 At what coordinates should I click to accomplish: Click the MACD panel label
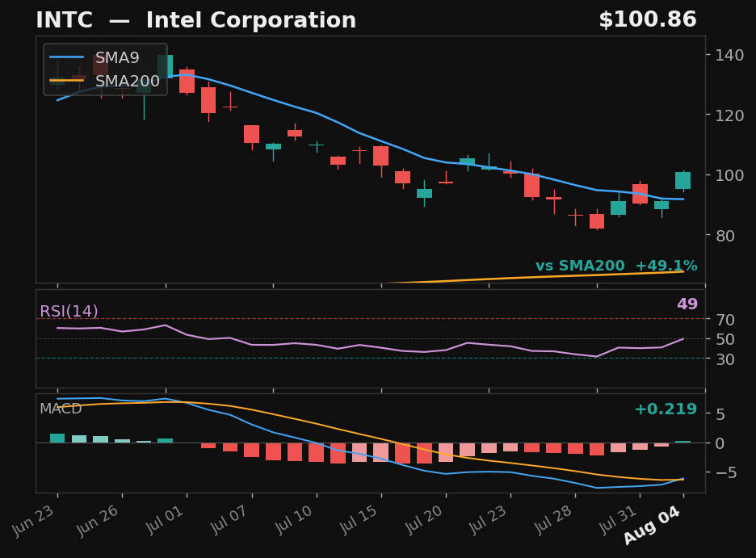click(x=61, y=409)
